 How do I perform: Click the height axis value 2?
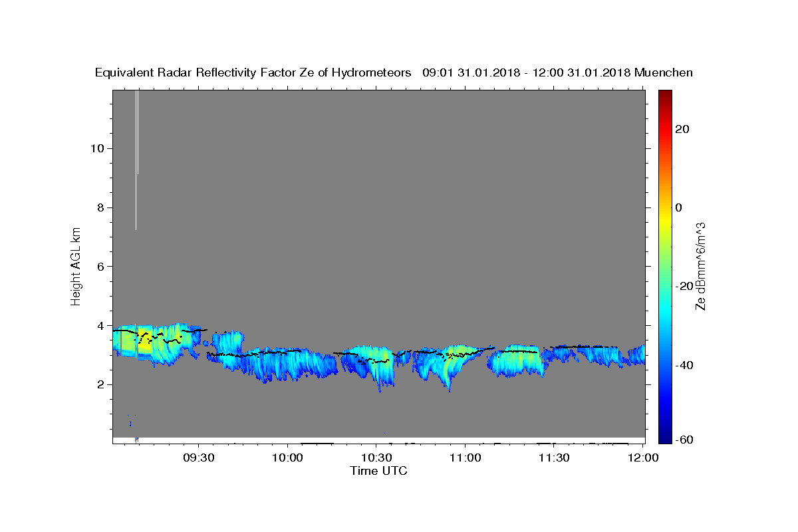100,384
